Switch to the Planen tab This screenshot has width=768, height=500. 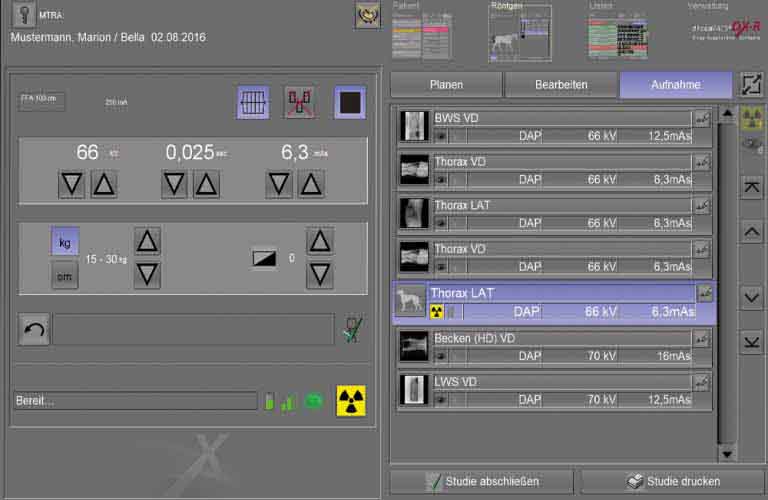point(446,85)
